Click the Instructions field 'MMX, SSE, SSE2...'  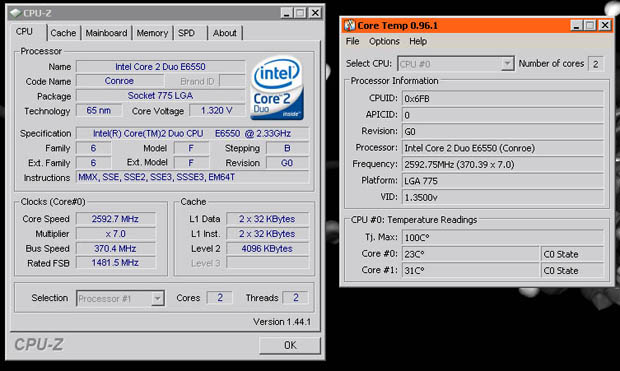coord(192,177)
